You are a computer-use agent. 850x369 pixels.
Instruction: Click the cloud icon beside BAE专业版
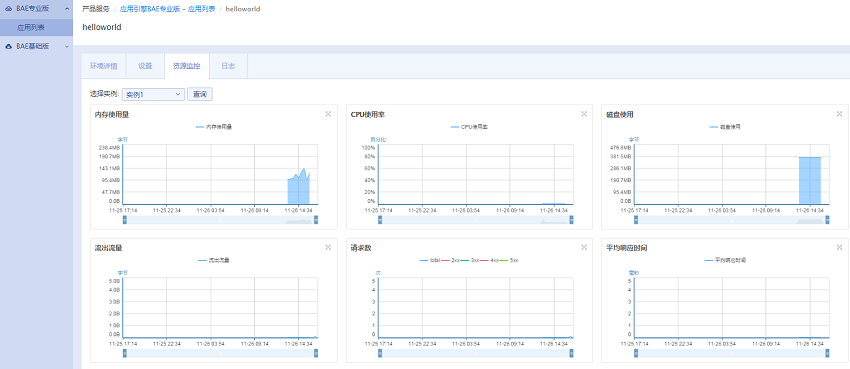click(x=9, y=9)
